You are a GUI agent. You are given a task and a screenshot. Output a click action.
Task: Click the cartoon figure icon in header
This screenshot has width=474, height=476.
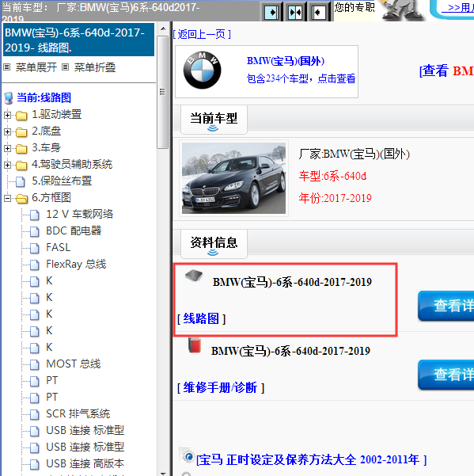pyautogui.click(x=401, y=10)
